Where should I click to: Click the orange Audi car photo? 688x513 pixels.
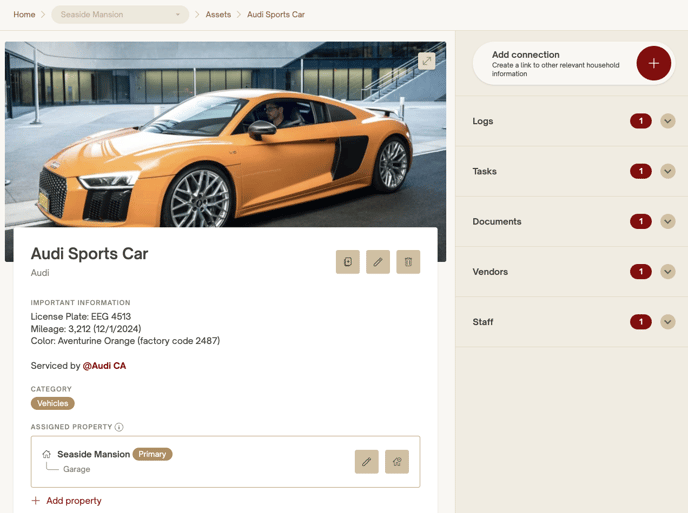coord(225,134)
